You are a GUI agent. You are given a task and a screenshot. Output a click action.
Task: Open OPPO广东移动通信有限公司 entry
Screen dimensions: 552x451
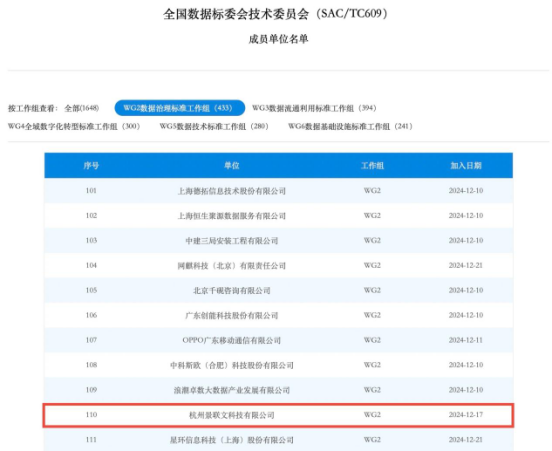(x=232, y=340)
